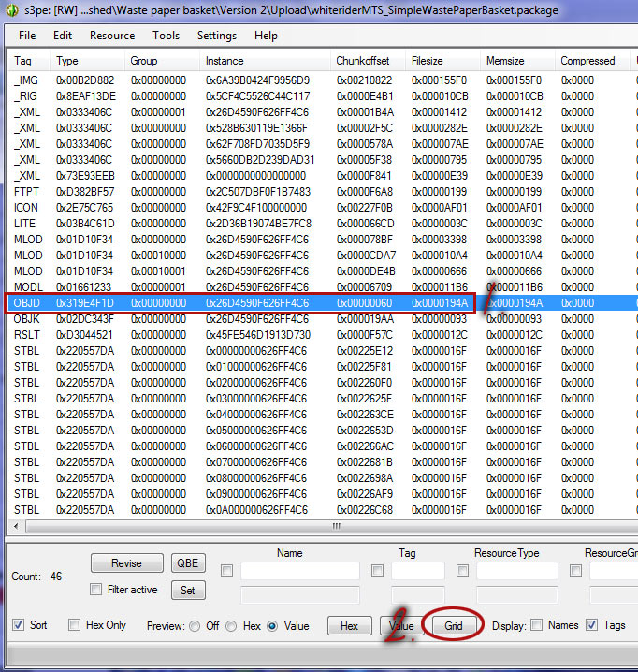Click the Set filter button
This screenshot has width=638, height=672.
[x=188, y=591]
